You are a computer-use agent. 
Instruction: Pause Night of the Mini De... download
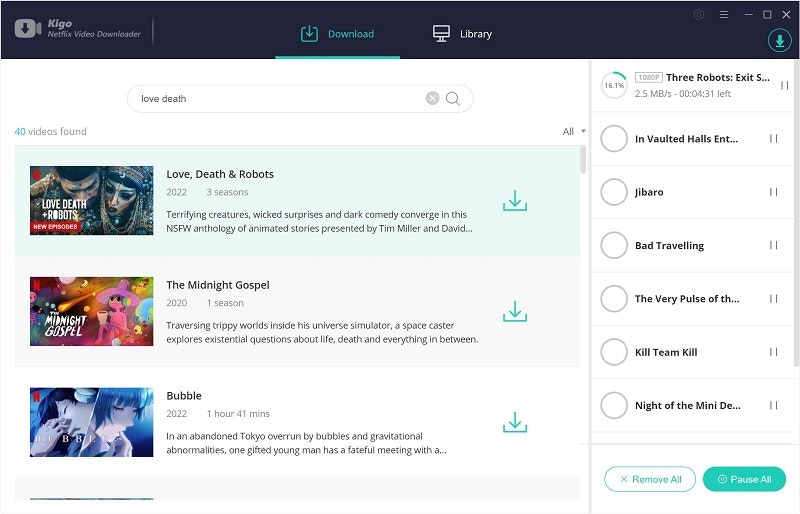click(773, 405)
